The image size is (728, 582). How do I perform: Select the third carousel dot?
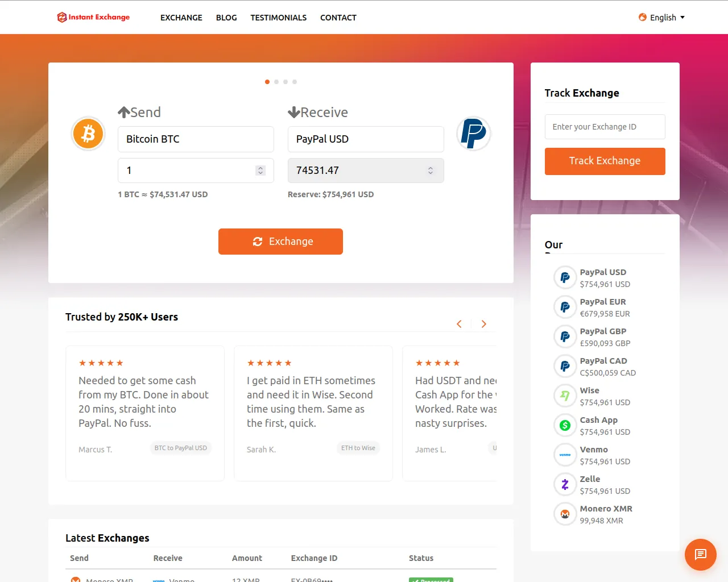[x=286, y=82]
